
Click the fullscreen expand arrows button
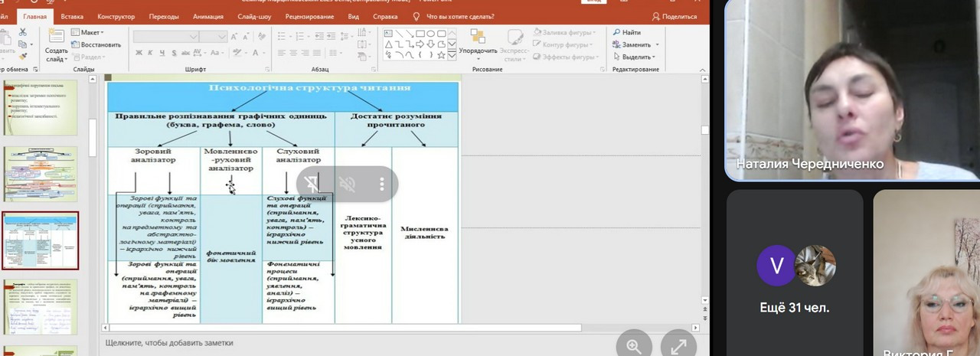click(678, 346)
